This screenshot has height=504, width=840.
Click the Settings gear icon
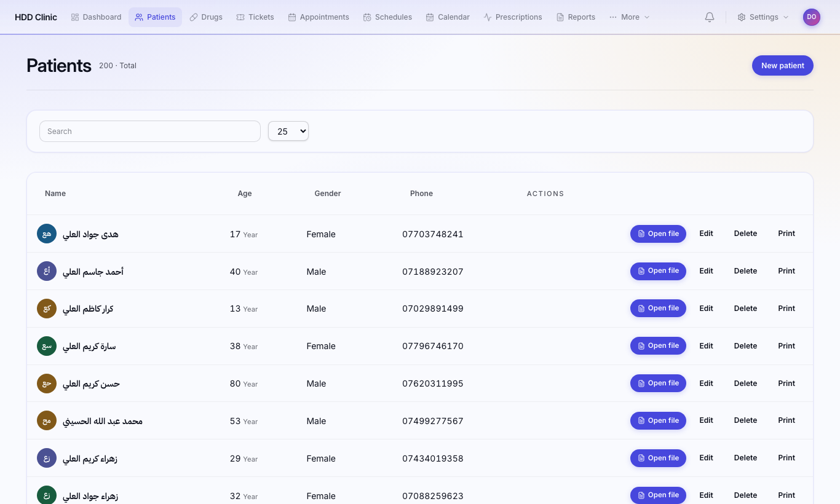742,17
